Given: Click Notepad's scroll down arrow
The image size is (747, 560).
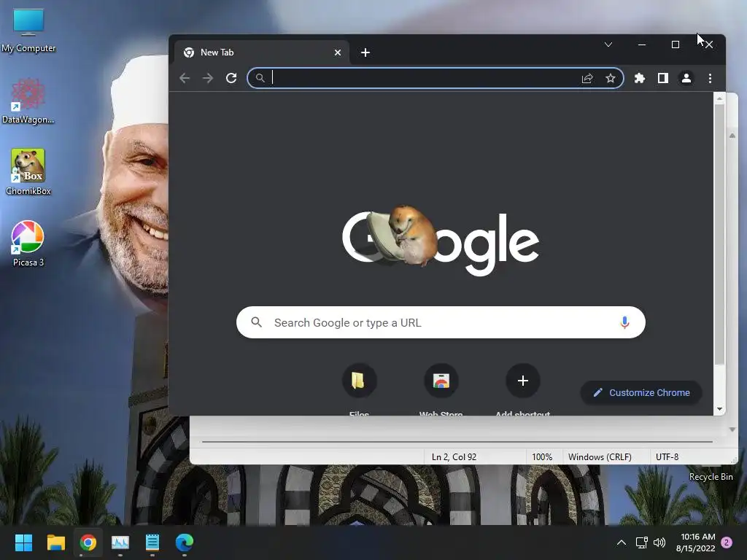Looking at the screenshot, I should pyautogui.click(x=732, y=429).
